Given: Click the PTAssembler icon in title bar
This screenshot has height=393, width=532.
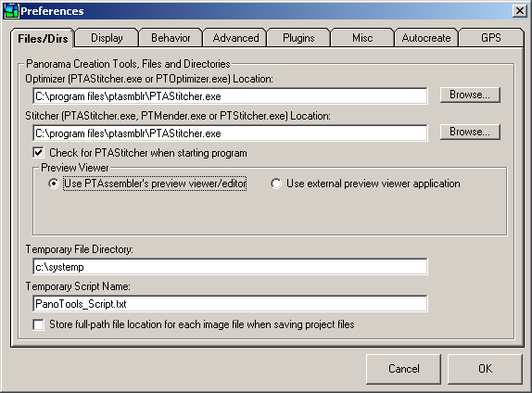Looking at the screenshot, I should click(11, 11).
